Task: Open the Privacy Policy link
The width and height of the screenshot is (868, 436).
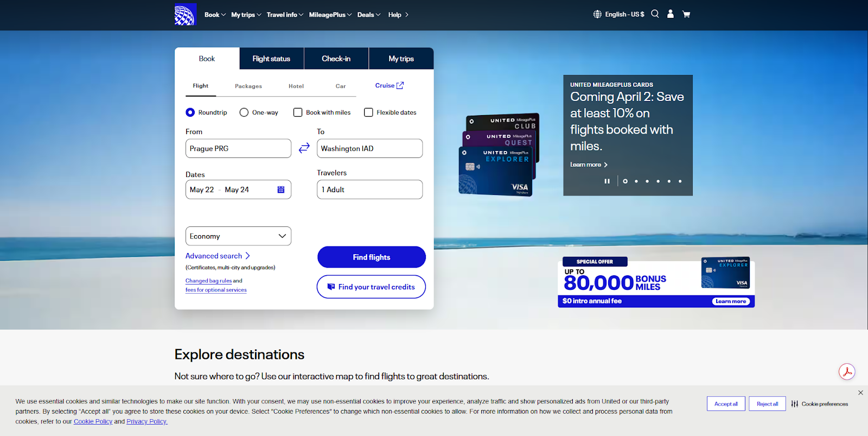Action: pos(147,421)
